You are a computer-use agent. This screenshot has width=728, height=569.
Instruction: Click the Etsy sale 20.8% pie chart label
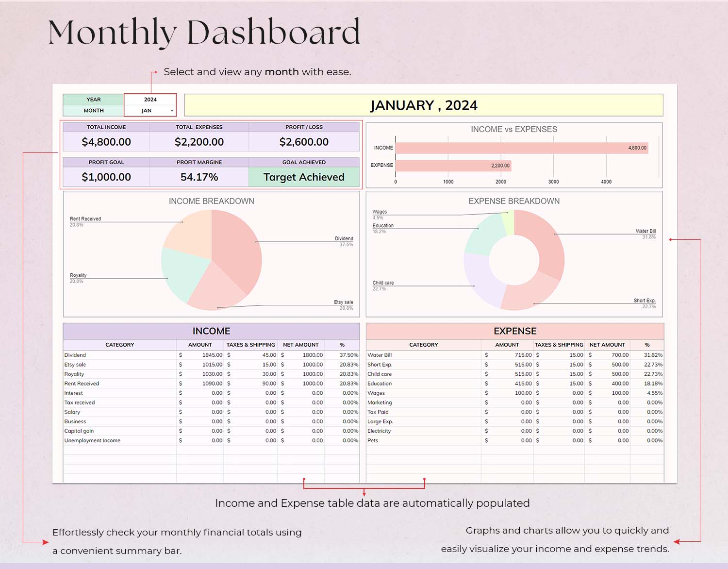click(x=343, y=305)
